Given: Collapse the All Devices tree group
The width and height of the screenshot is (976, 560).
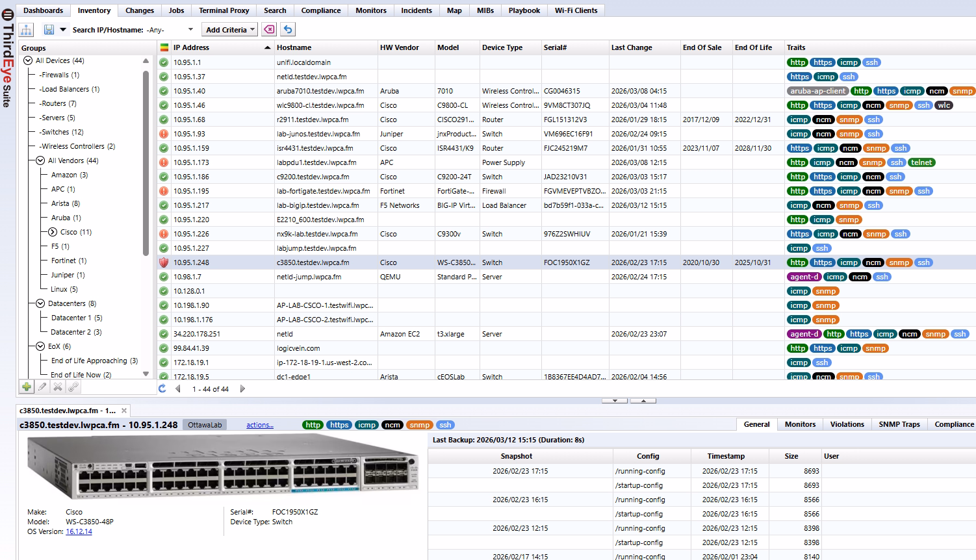Looking at the screenshot, I should [27, 60].
